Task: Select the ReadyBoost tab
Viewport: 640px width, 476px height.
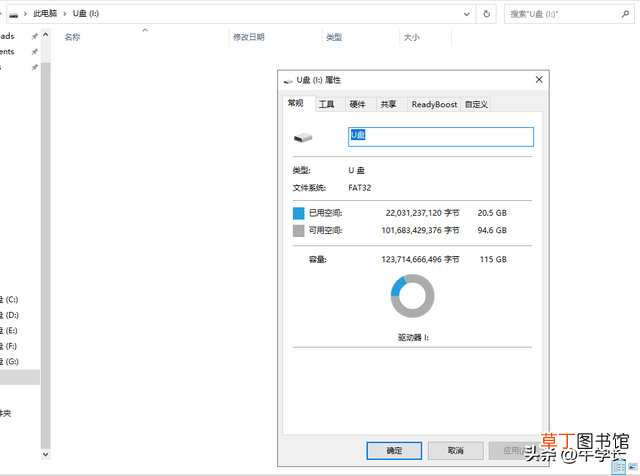Action: (434, 105)
